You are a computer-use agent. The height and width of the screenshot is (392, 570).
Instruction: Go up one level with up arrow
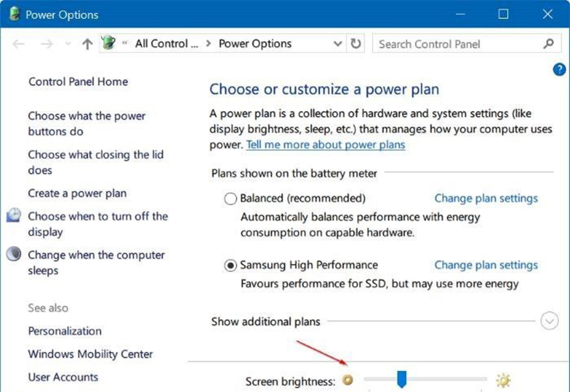[x=87, y=44]
